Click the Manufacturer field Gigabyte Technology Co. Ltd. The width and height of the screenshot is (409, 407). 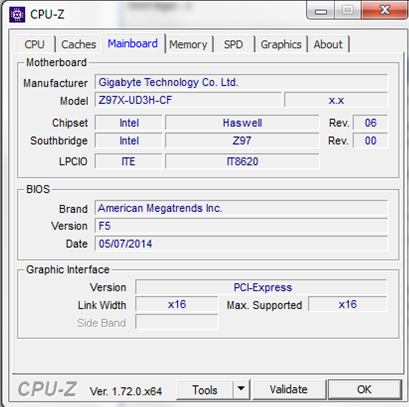(241, 82)
